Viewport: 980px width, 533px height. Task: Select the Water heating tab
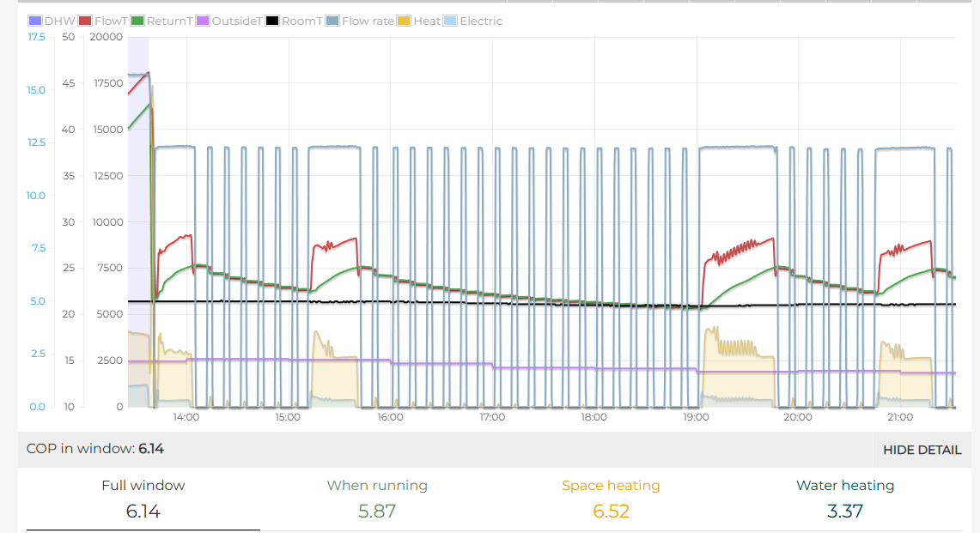(845, 498)
